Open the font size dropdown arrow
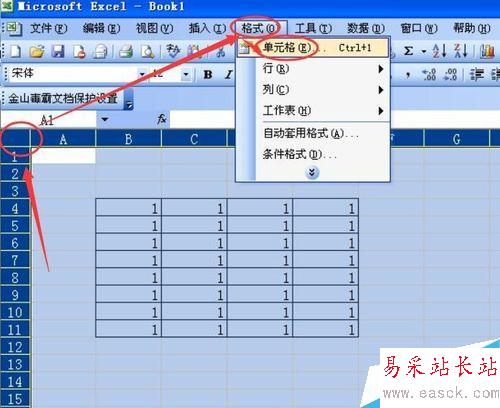Screen dimensions: 500x408 [186, 75]
